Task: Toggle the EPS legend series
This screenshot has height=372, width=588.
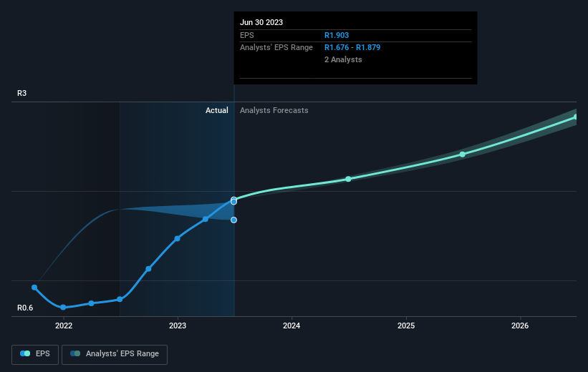Action: pos(35,354)
